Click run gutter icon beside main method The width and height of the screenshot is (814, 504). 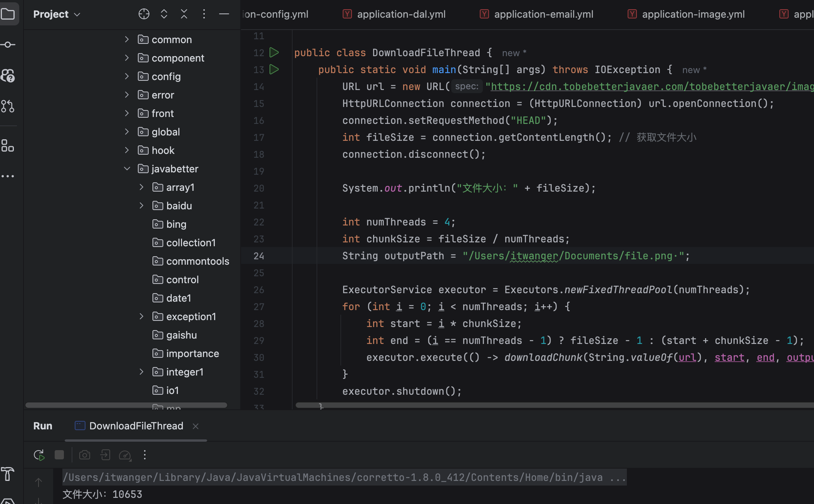(274, 70)
